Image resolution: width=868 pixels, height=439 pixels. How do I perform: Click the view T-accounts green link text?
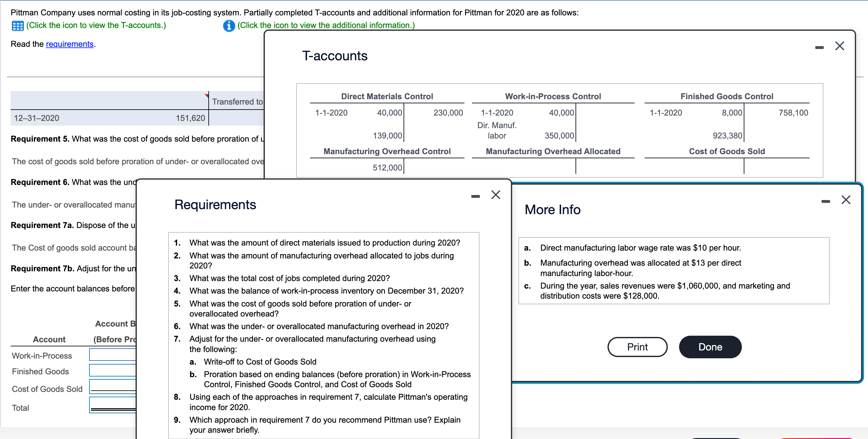coord(96,25)
